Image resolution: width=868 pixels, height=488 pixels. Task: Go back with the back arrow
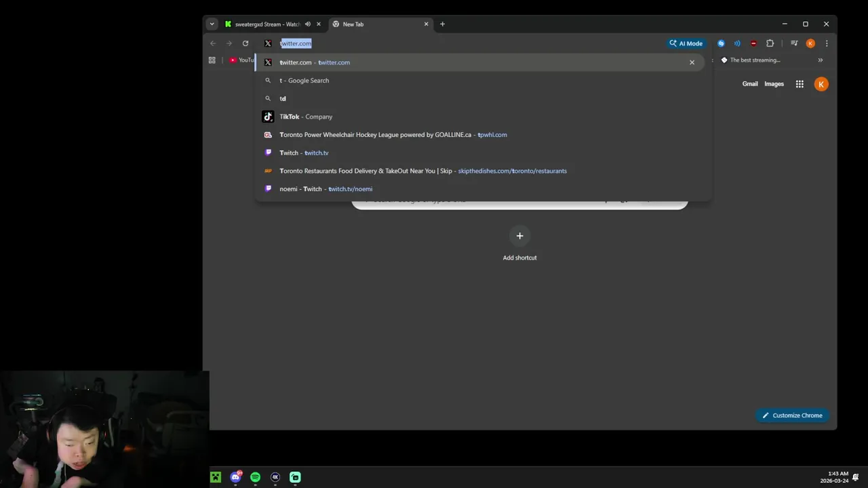click(213, 43)
